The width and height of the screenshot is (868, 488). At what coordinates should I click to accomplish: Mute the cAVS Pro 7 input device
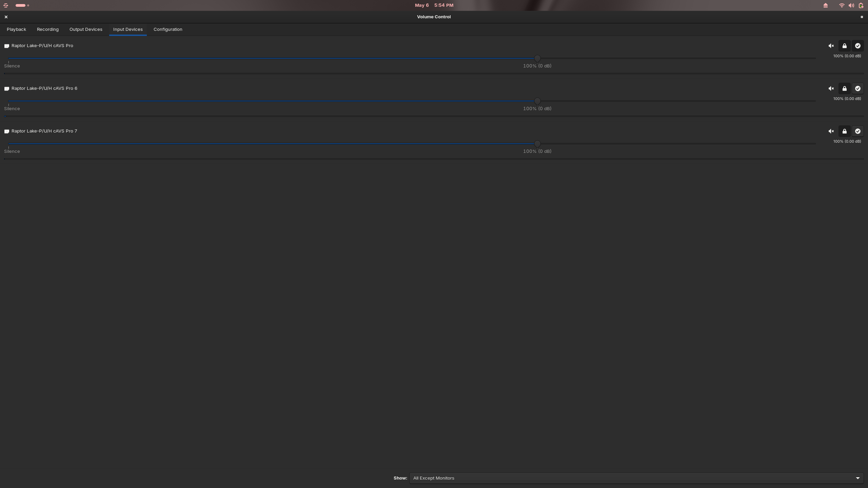click(x=831, y=131)
